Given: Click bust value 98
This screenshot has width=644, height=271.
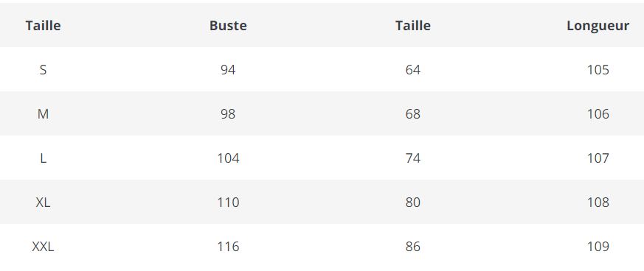Looking at the screenshot, I should pos(228,114).
